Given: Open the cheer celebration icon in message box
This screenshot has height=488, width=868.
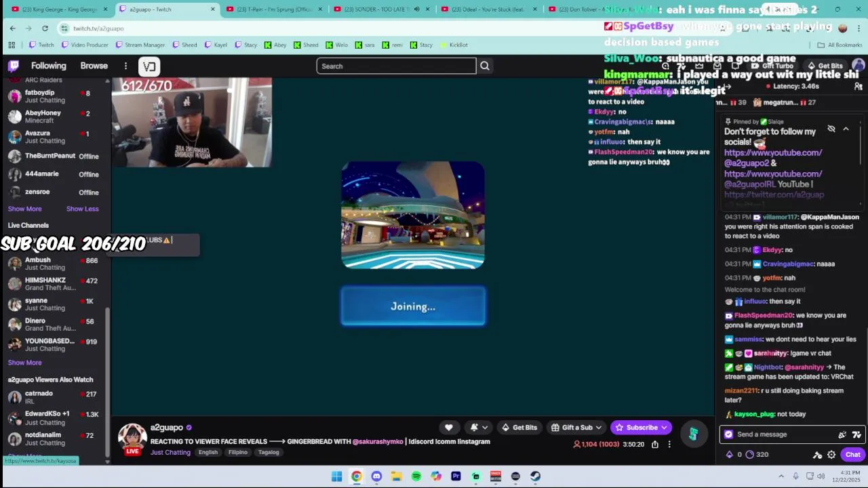Looking at the screenshot, I should (842, 434).
